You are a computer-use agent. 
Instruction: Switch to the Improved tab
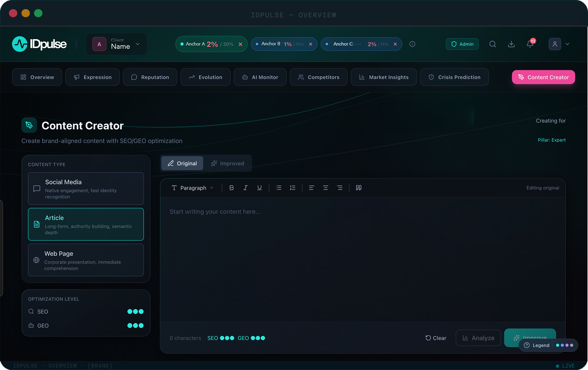click(x=227, y=163)
